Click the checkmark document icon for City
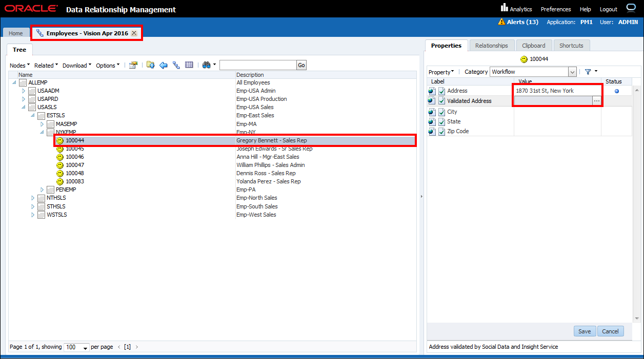Viewport: 644px width, 359px height. click(441, 112)
